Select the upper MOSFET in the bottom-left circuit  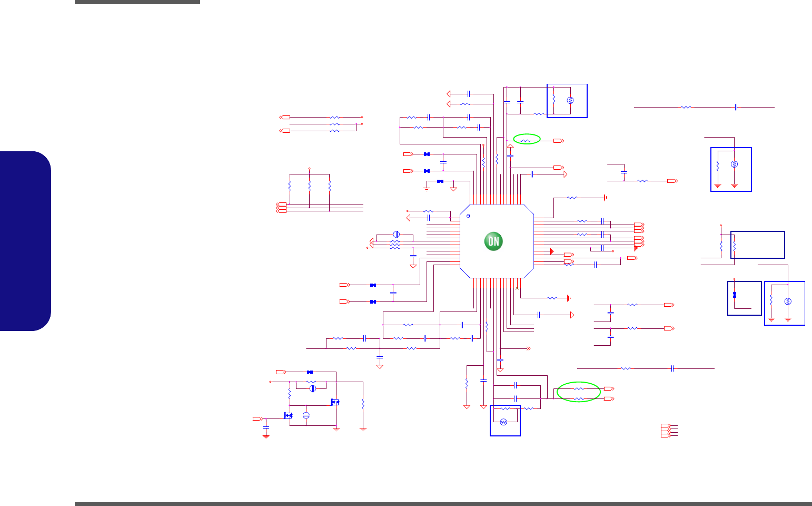pos(335,402)
